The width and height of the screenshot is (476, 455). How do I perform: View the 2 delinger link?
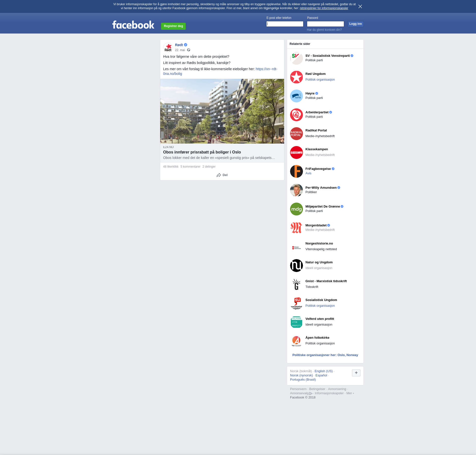coord(209,167)
